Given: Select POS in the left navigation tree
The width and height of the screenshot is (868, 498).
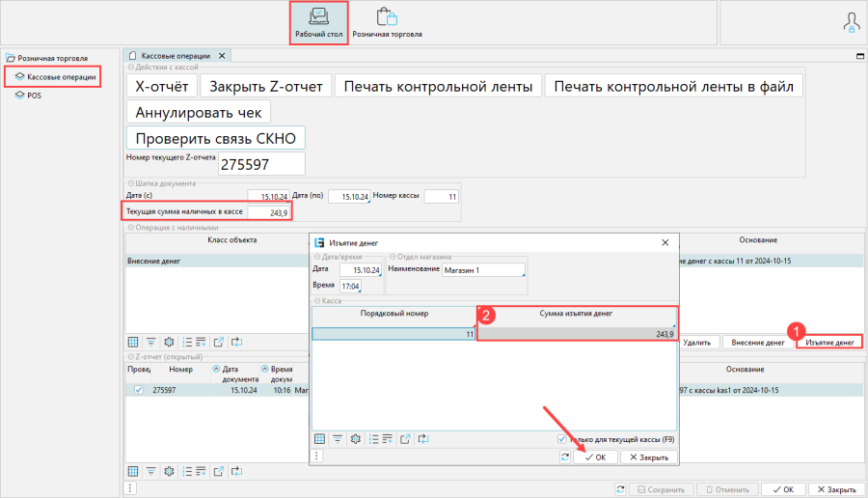Looking at the screenshot, I should pos(34,96).
